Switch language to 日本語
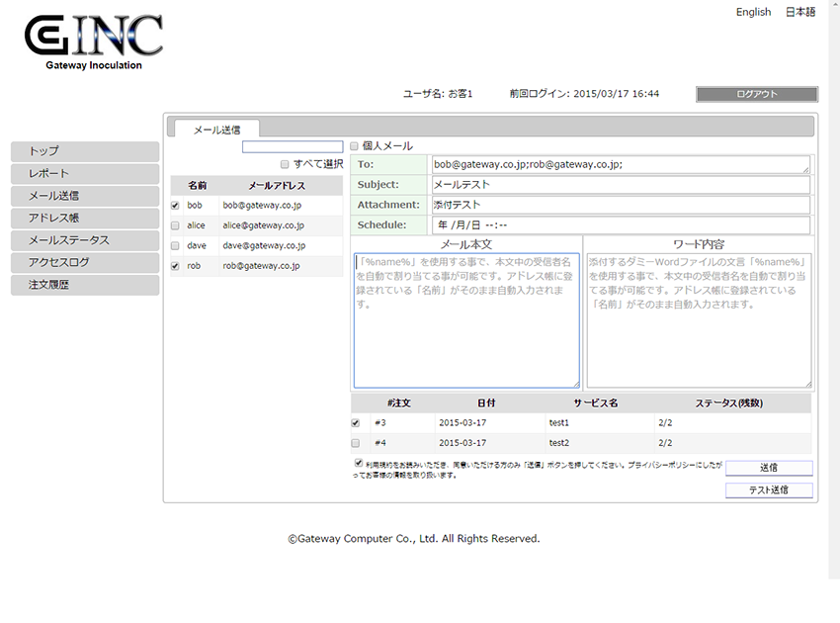 (x=799, y=12)
